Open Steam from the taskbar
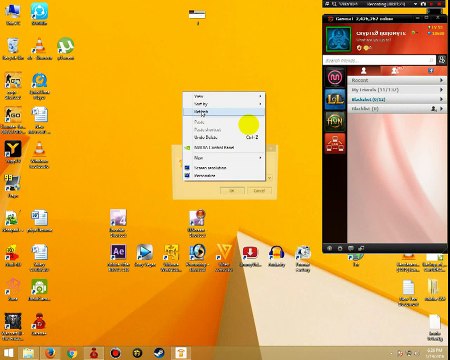Image resolution: width=450 pixels, height=360 pixels. coord(159,353)
